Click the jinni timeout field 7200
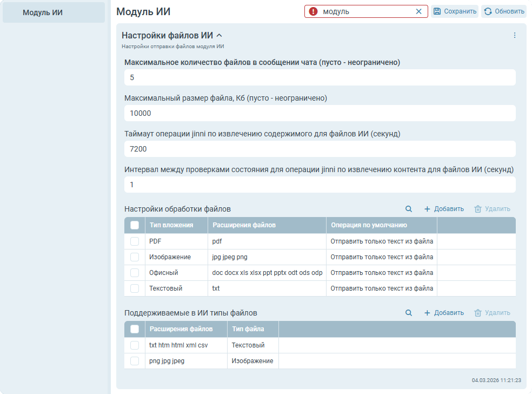Image resolution: width=532 pixels, height=394 pixels. [320, 149]
